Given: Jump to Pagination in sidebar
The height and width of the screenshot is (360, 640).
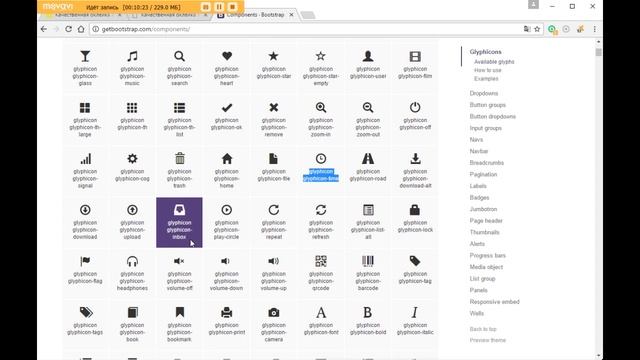Looking at the screenshot, I should click(x=483, y=174).
